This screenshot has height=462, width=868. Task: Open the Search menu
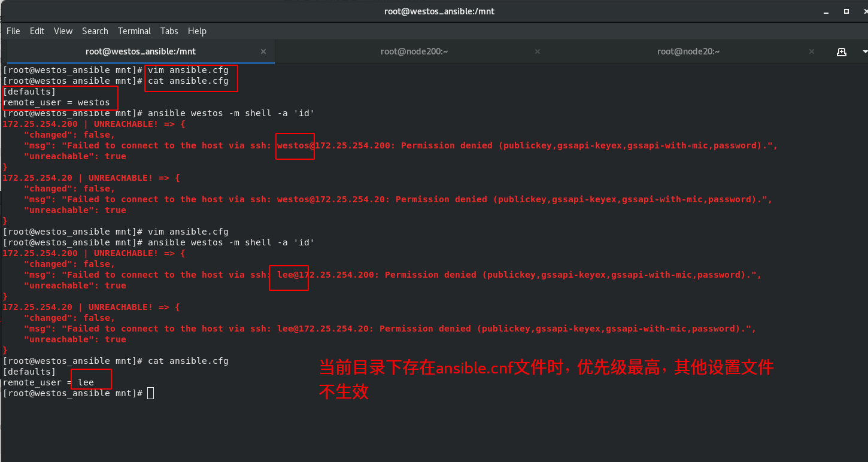point(95,31)
